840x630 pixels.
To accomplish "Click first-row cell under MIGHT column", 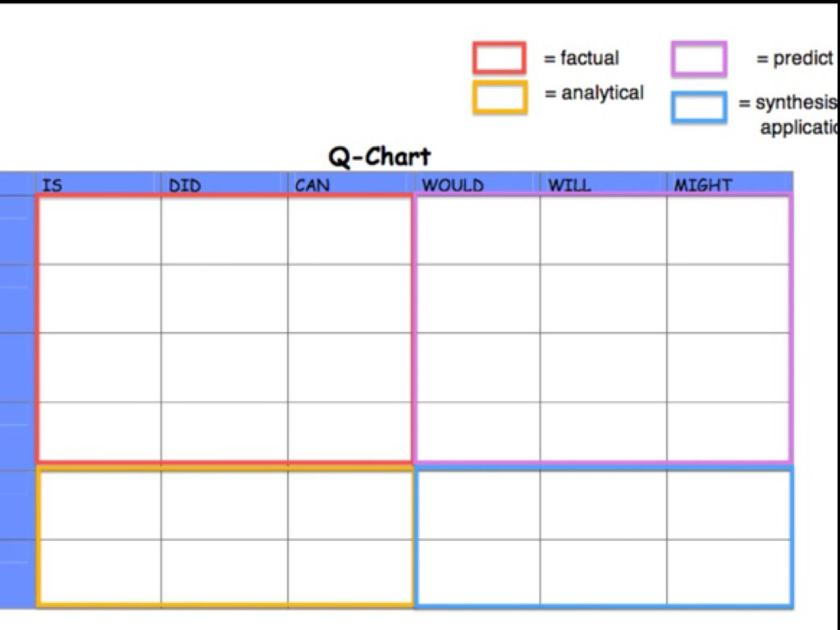I will (728, 231).
